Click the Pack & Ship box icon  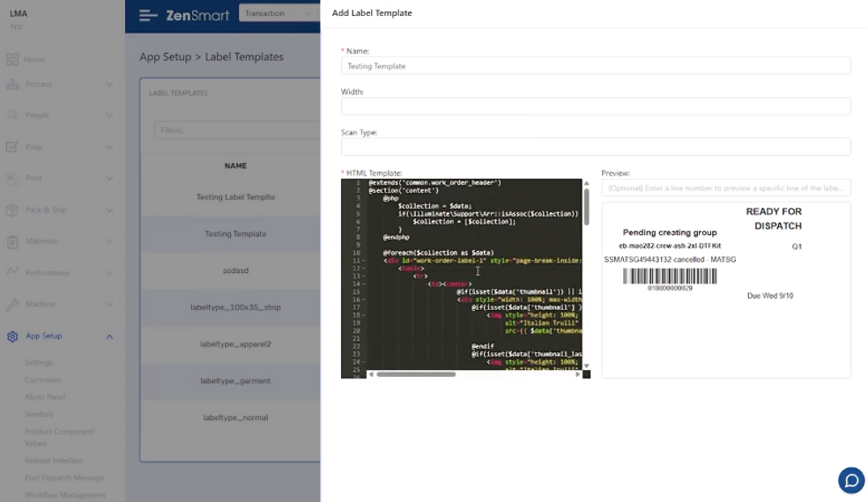tap(12, 210)
